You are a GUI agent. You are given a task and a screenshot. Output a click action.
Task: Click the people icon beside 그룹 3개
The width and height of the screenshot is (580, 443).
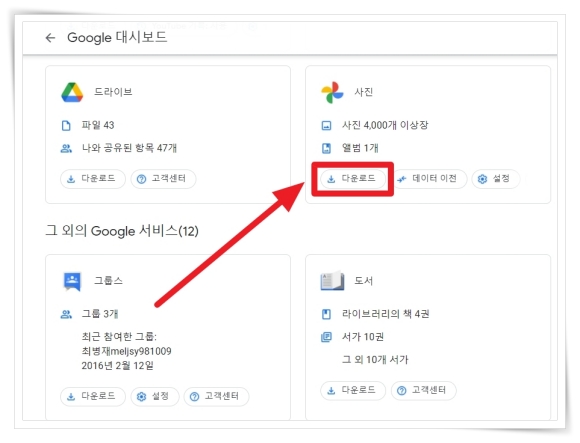66,315
